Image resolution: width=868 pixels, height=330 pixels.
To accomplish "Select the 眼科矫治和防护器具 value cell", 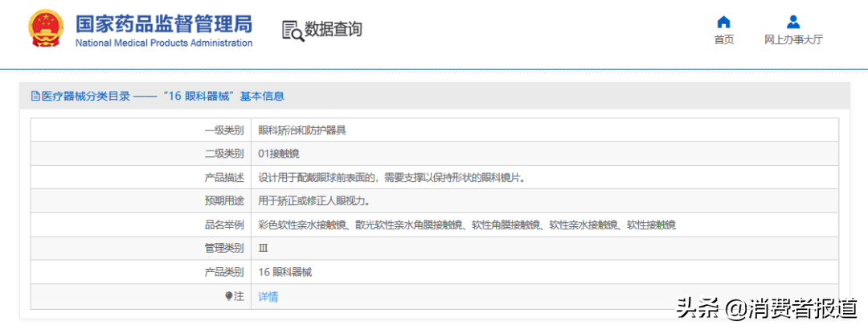I will pos(302,130).
